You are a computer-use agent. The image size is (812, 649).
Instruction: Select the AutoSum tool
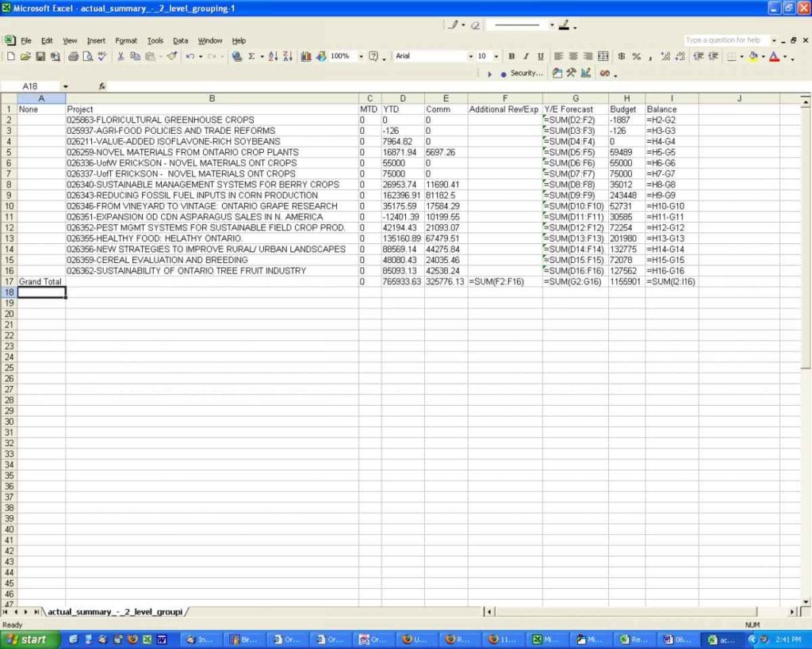point(251,55)
